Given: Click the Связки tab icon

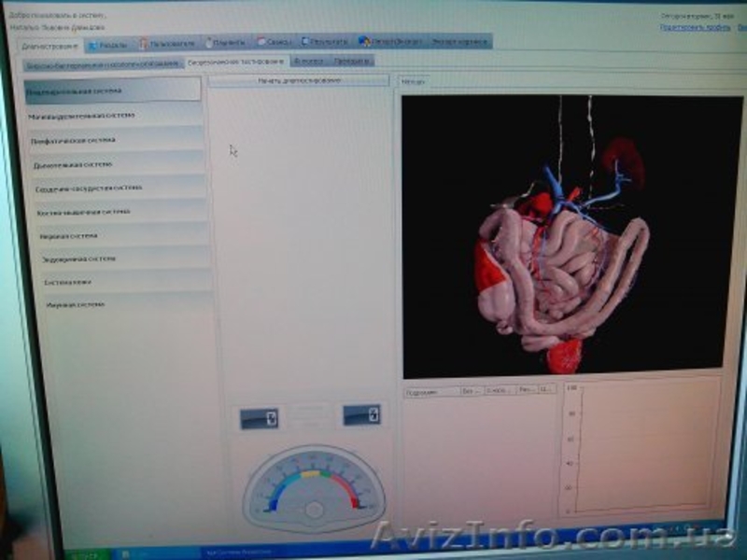Looking at the screenshot, I should (x=262, y=42).
